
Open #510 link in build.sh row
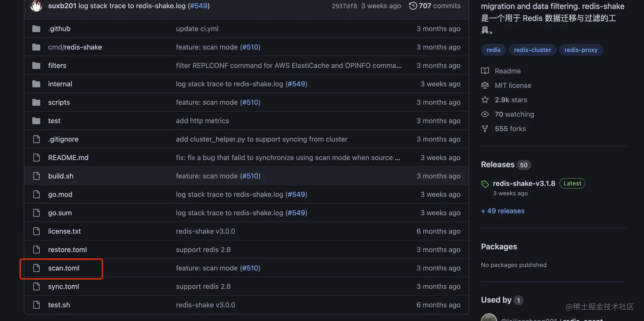[250, 176]
